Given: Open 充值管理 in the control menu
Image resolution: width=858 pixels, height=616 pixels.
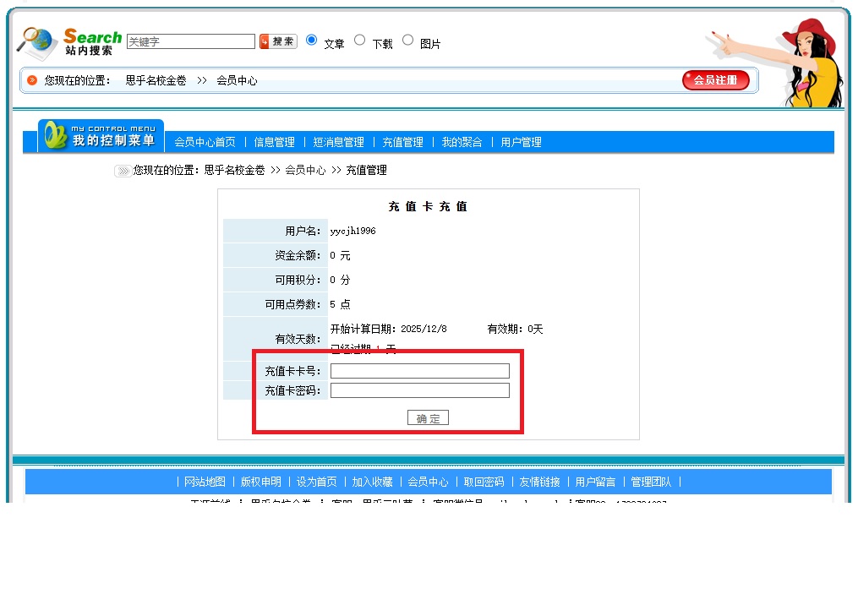Looking at the screenshot, I should coord(402,143).
